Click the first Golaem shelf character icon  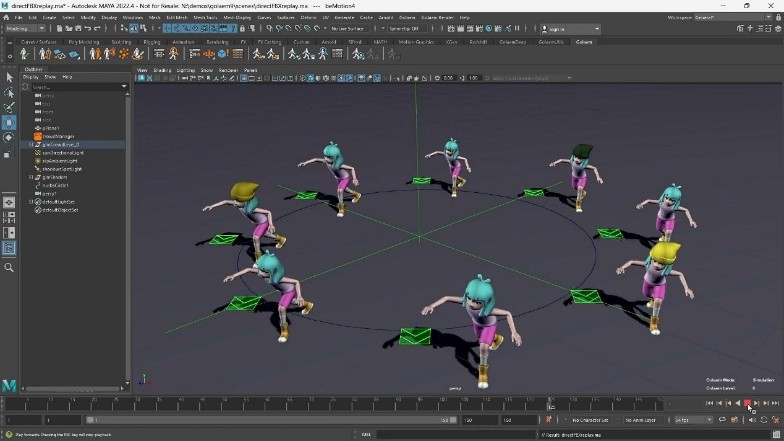24,54
